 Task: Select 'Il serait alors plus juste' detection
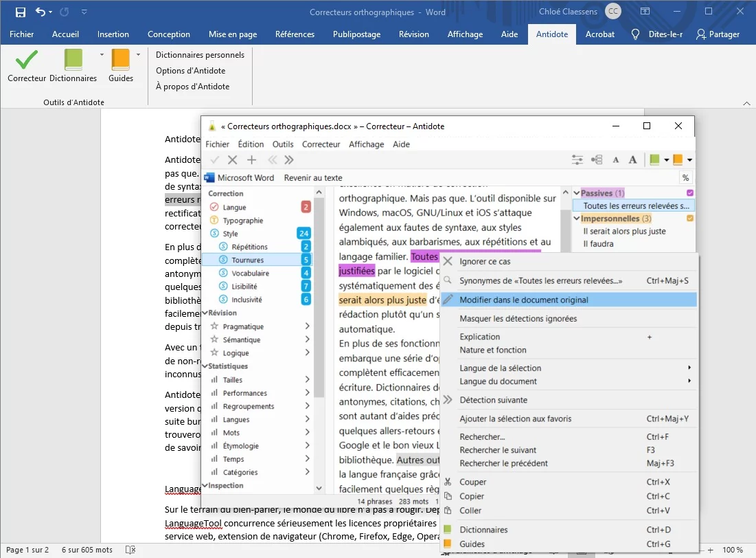pos(624,231)
